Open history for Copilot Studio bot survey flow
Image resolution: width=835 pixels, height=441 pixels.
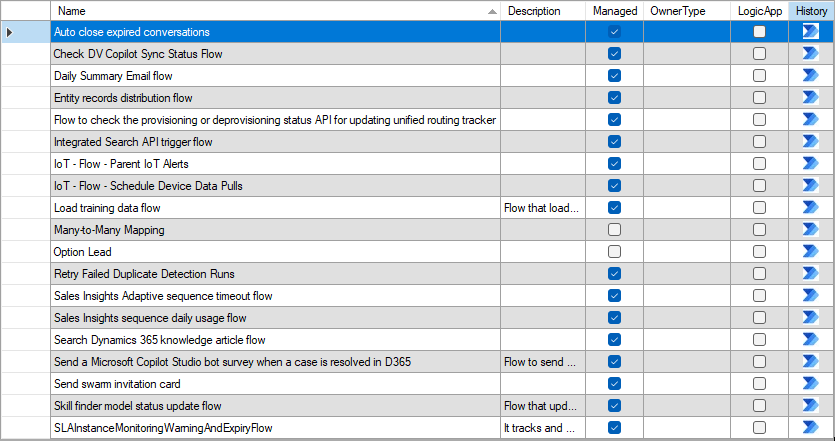pyautogui.click(x=811, y=362)
